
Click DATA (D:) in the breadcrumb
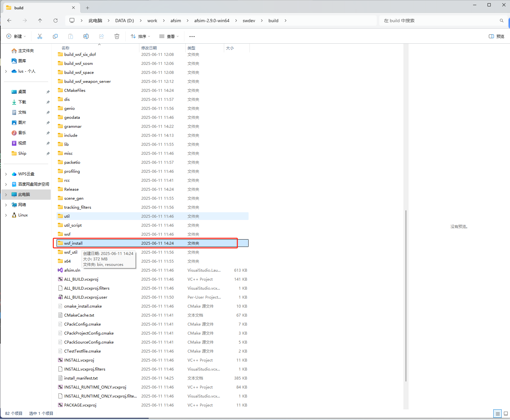pos(125,21)
